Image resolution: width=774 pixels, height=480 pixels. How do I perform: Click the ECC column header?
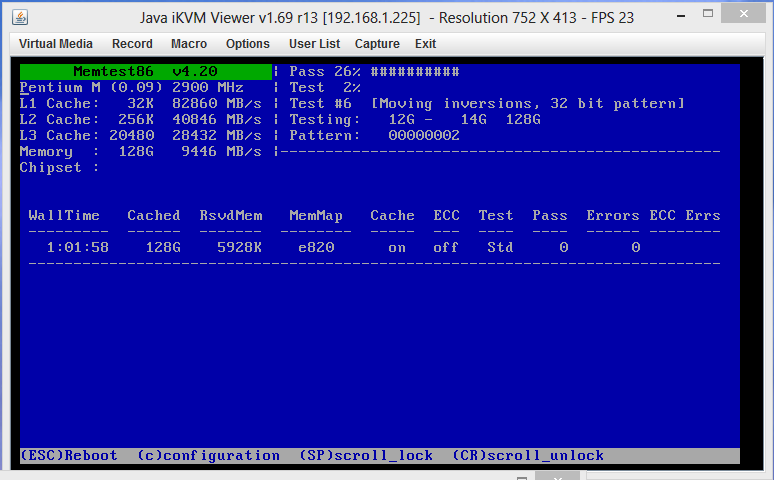446,216
